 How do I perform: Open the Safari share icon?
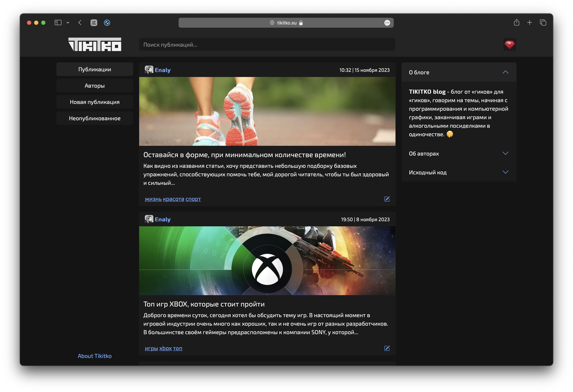[x=516, y=23]
